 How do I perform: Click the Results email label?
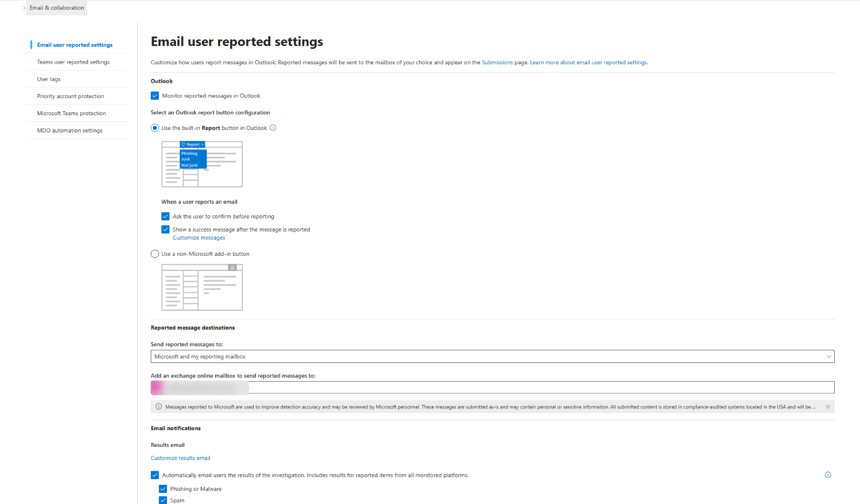(x=167, y=445)
